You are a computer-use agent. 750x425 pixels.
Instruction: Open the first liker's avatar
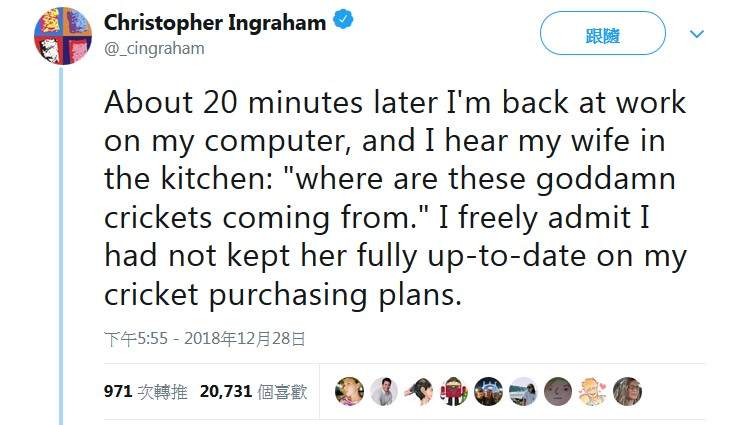click(349, 392)
